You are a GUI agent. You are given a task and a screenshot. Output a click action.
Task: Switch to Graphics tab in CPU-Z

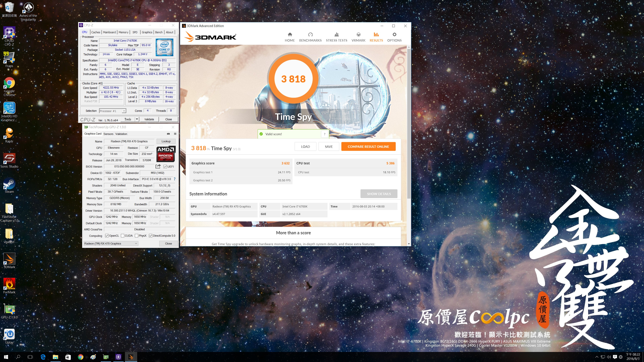pos(147,32)
